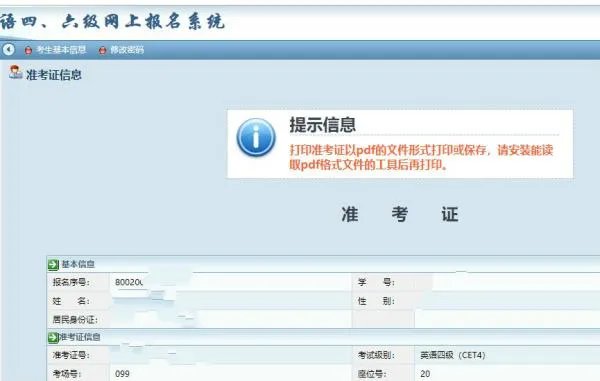
Task: Click the 准考证号 label
Action: tap(71, 355)
